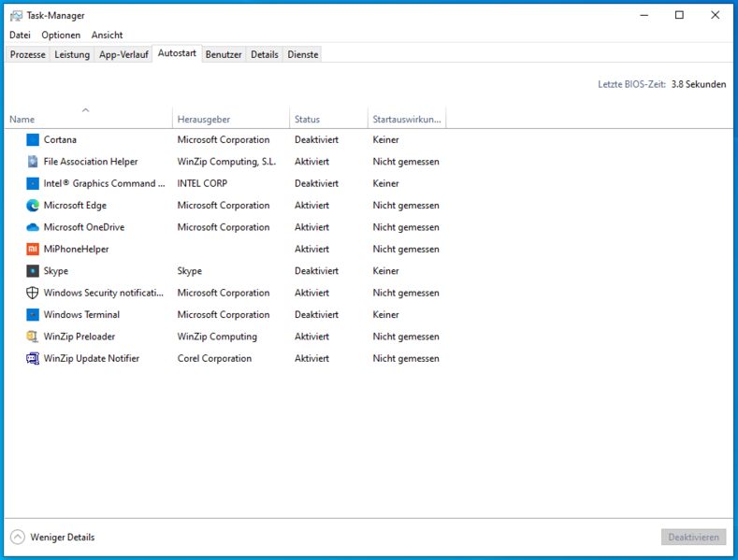Select the WinZip Update Notifier icon
The width and height of the screenshot is (738, 560).
coord(33,358)
